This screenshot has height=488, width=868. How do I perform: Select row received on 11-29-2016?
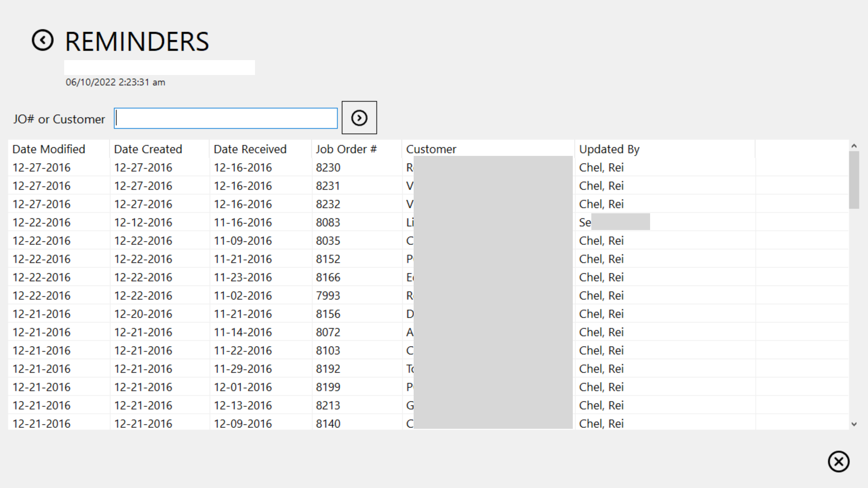pos(243,369)
